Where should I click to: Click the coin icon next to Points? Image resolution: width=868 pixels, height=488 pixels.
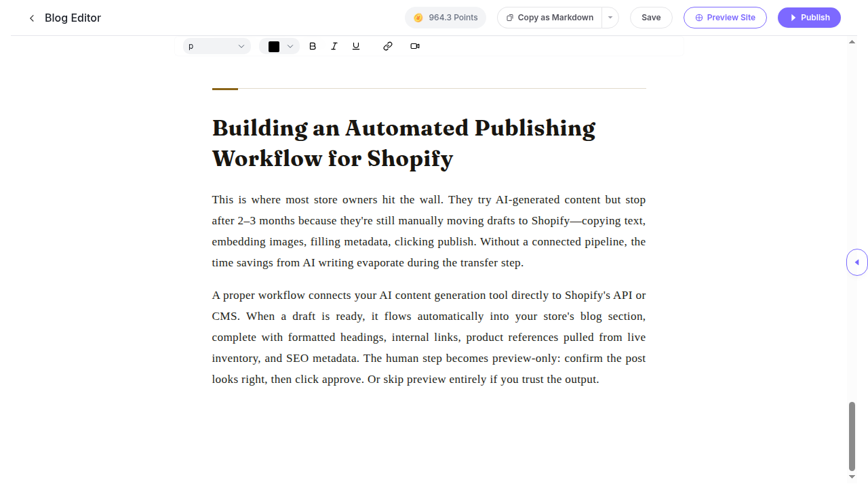click(x=418, y=18)
